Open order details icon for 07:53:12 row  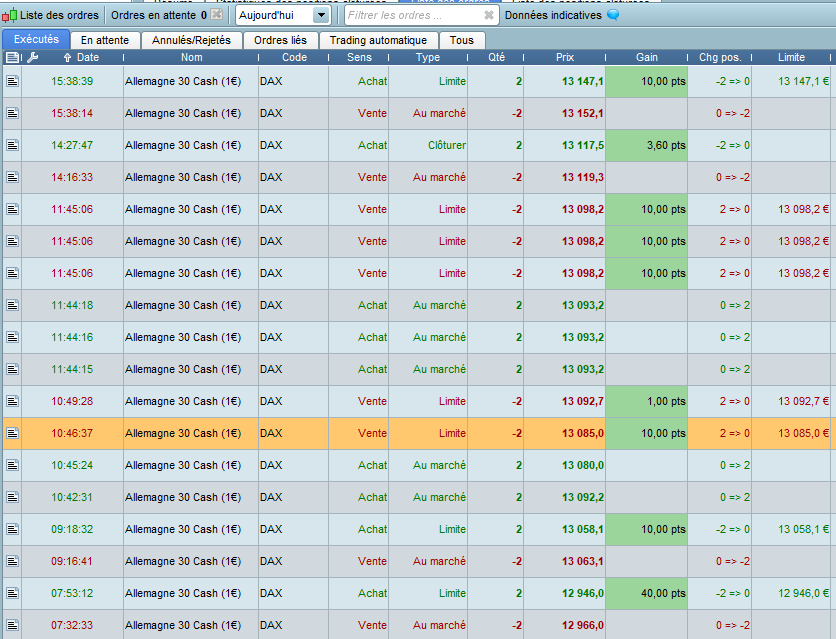[12, 593]
